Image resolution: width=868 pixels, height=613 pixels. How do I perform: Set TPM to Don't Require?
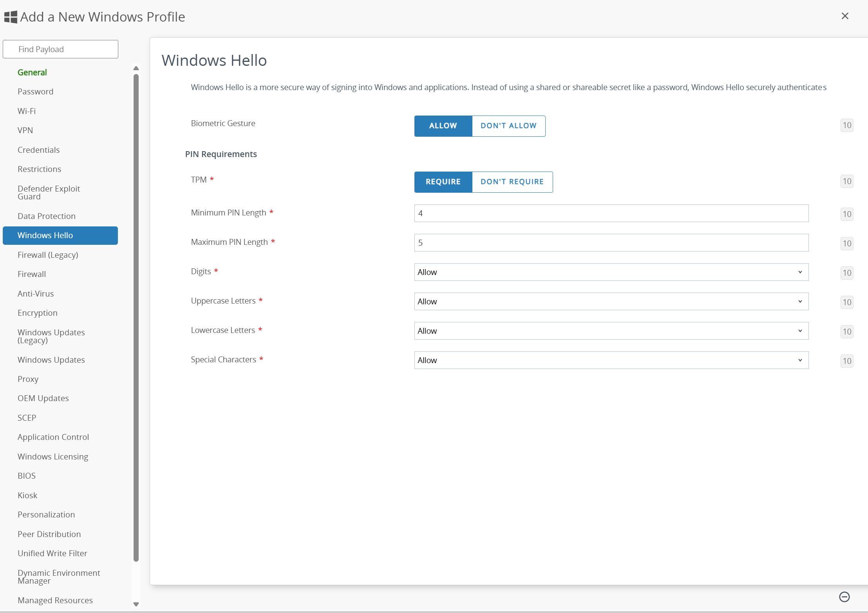point(512,182)
